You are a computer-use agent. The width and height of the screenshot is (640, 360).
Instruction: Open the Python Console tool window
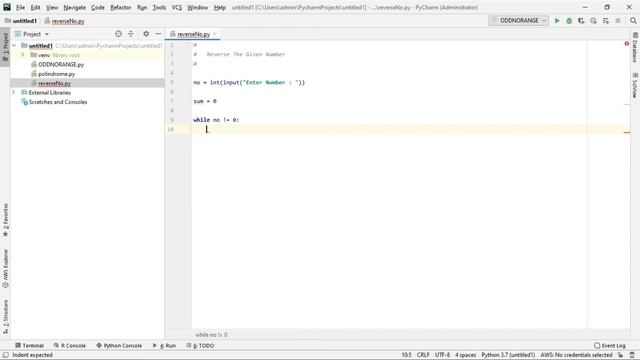click(119, 345)
